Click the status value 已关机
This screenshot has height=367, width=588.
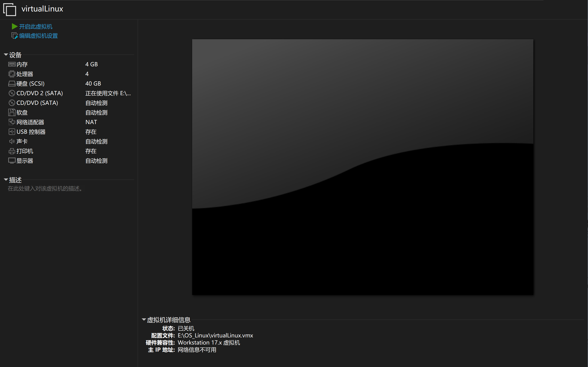186,328
